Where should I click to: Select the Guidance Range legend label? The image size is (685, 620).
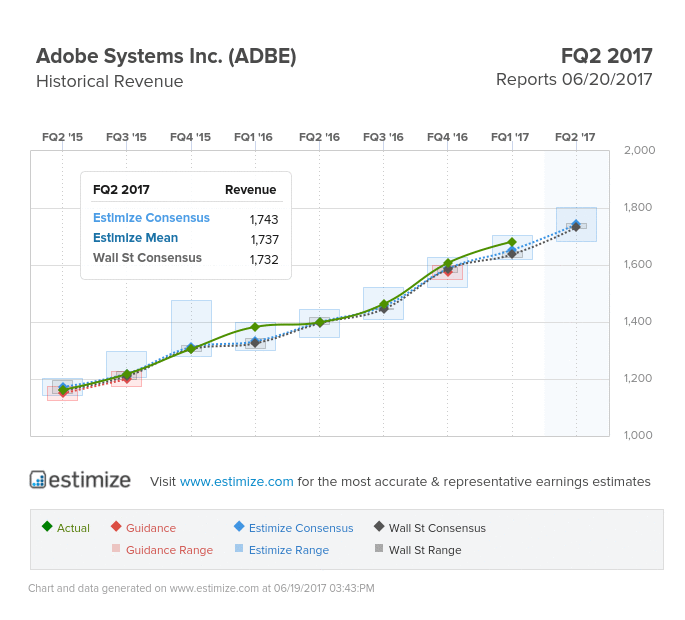pos(170,550)
